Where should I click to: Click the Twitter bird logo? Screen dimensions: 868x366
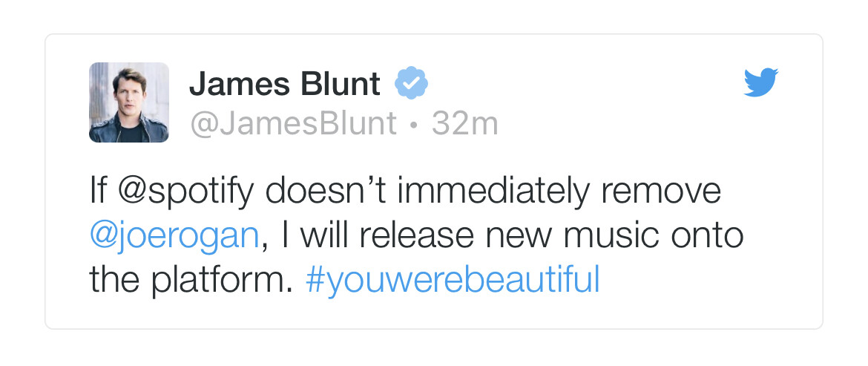pos(760,82)
